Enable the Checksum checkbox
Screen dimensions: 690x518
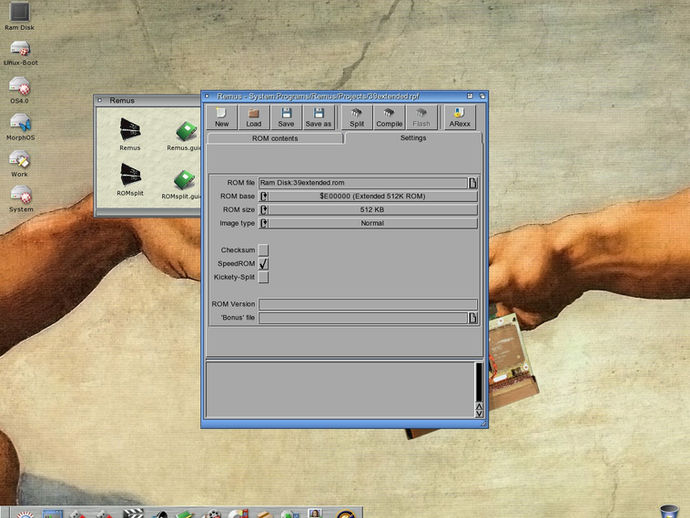click(263, 250)
